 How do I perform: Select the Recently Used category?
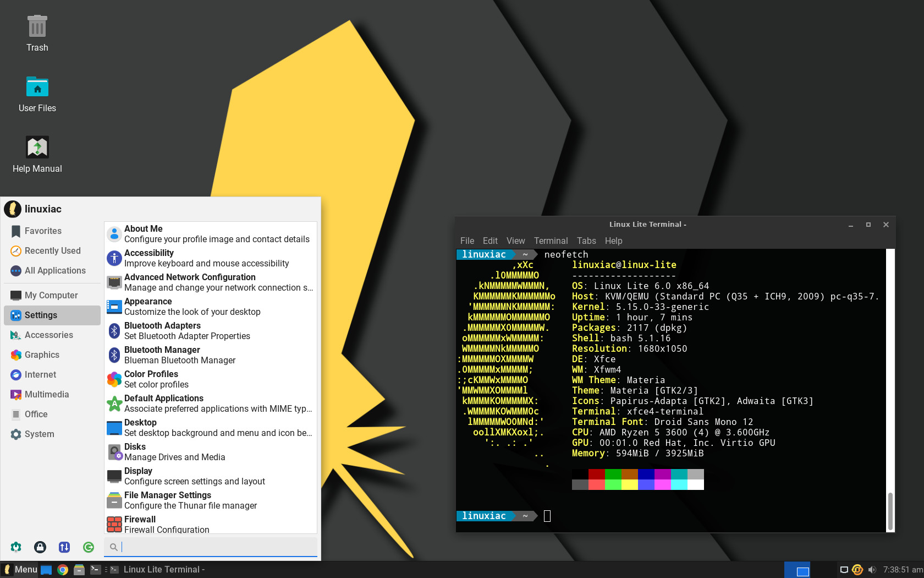coord(52,251)
